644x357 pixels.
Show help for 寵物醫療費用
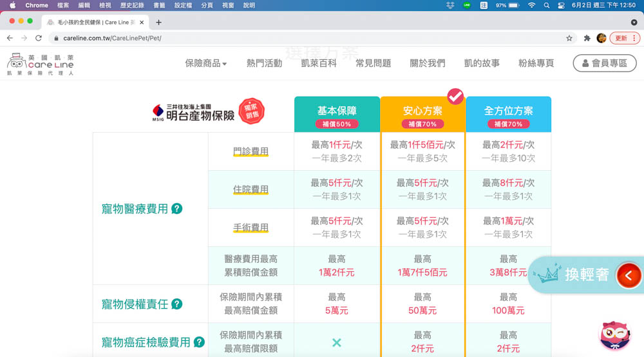tap(177, 209)
